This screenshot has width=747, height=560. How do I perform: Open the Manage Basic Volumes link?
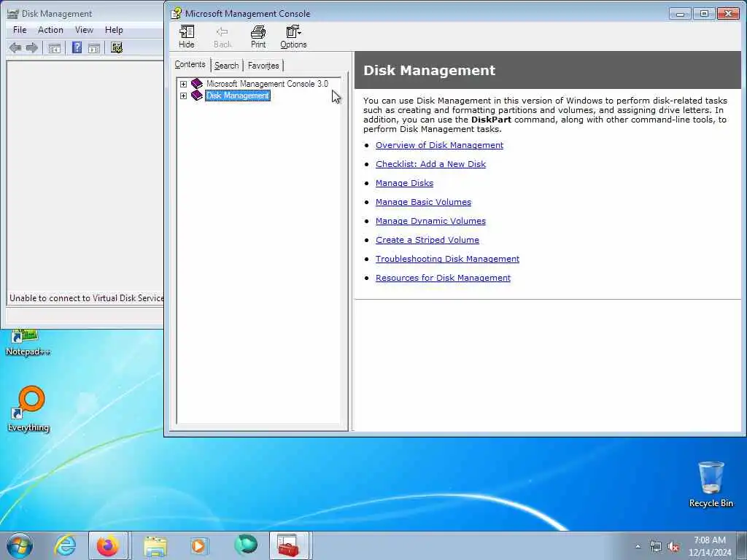[423, 202]
